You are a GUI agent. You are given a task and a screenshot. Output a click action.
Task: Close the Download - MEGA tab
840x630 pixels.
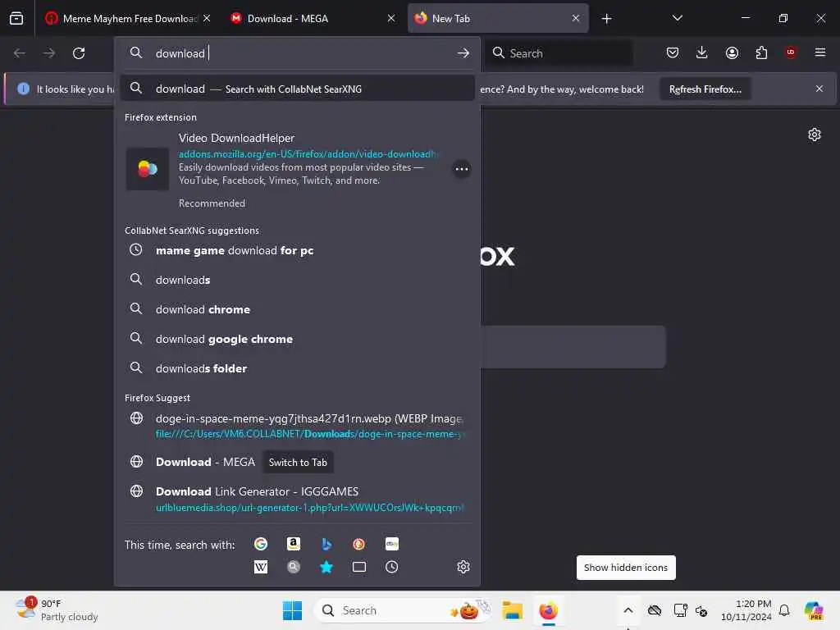click(x=391, y=18)
